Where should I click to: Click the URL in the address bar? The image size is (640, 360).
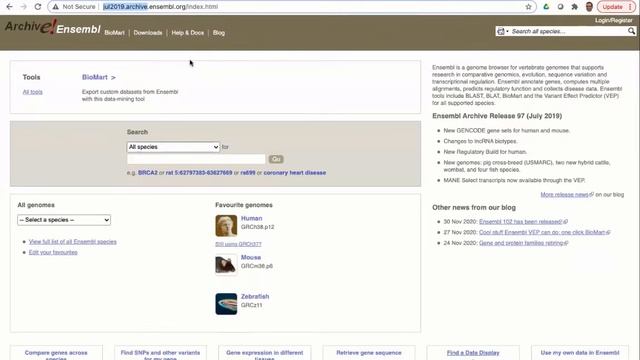(x=160, y=7)
